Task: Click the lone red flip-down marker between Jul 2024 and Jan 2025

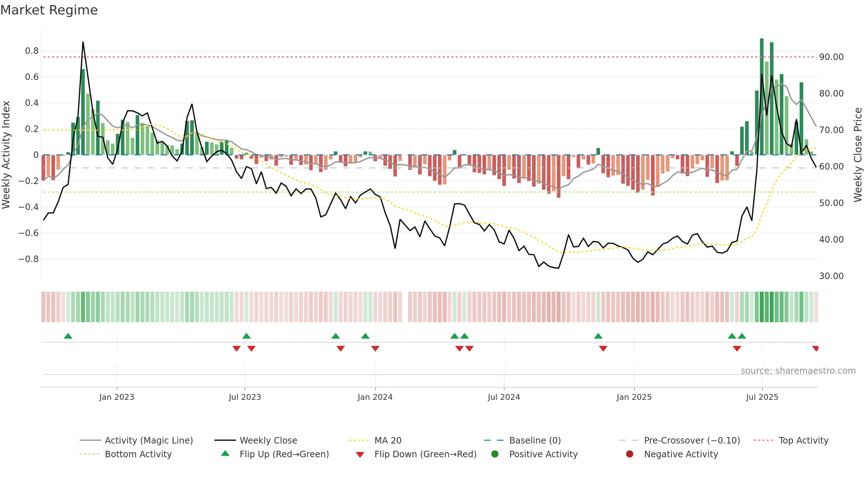Action: (x=603, y=348)
